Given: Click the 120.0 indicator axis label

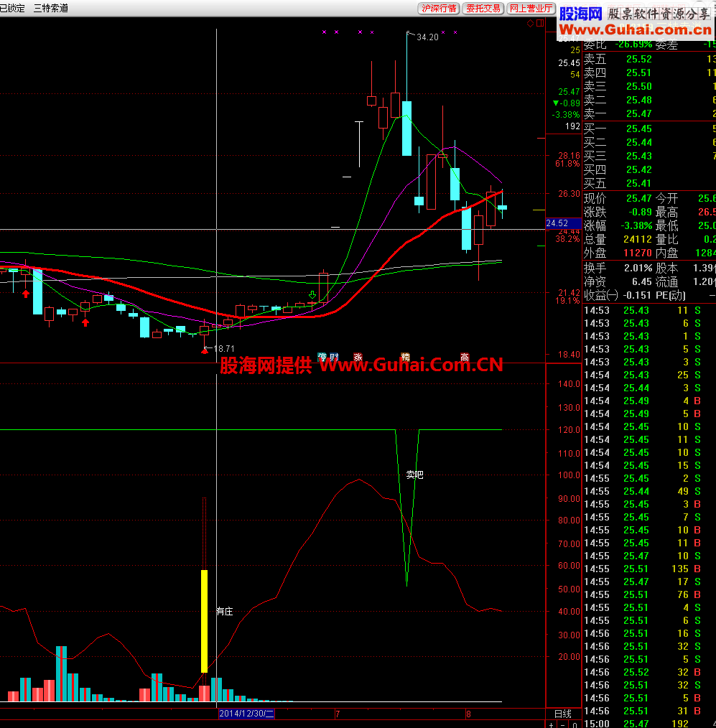Looking at the screenshot, I should coord(569,430).
